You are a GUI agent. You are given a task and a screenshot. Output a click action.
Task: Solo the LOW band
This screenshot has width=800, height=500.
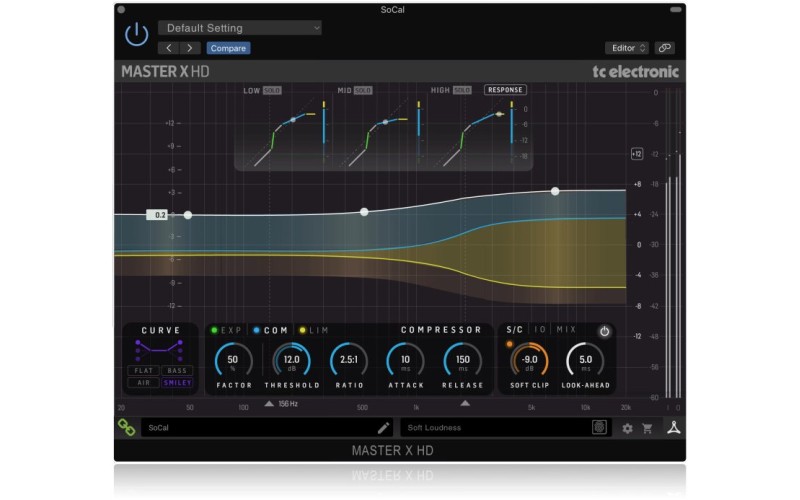[272, 90]
